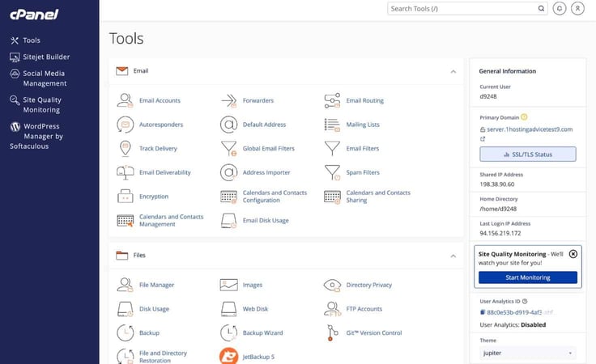Click the orange JetBackup 5 icon

[229, 357]
